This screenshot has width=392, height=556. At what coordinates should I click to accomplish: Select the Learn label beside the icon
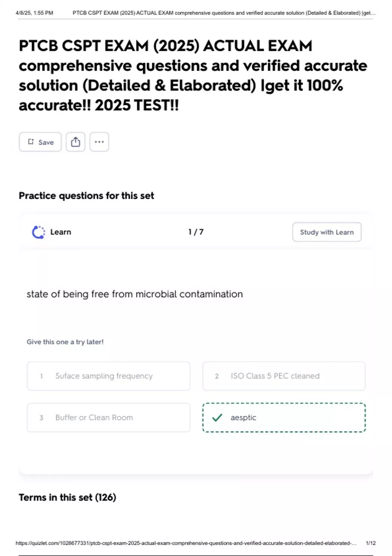click(61, 232)
